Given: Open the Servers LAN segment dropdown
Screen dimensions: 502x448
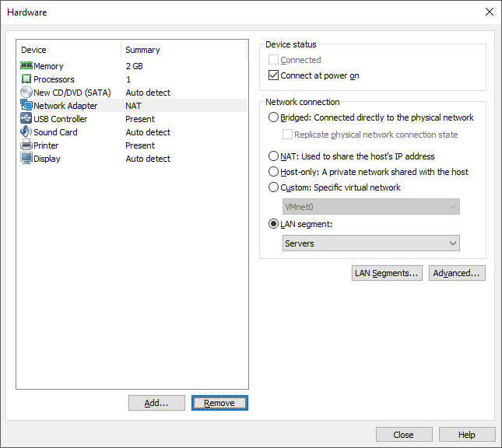Looking at the screenshot, I should coord(371,243).
